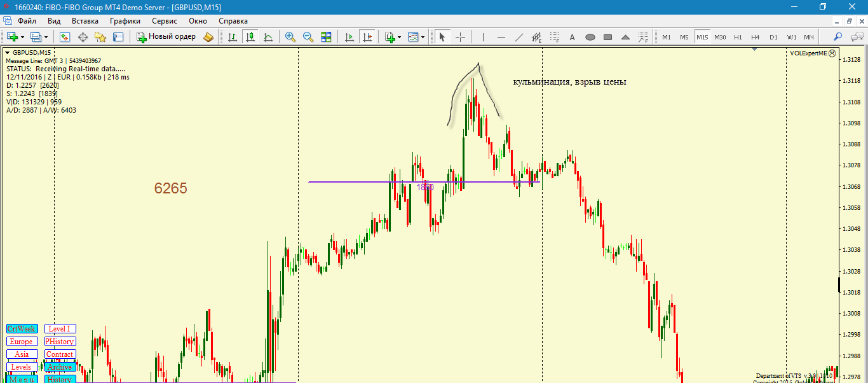Zoom in on the chart

pos(290,37)
